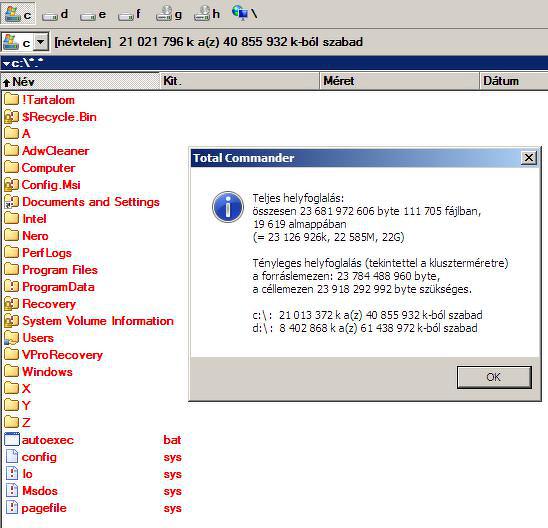Select VProRecovery folder icon

[11, 355]
